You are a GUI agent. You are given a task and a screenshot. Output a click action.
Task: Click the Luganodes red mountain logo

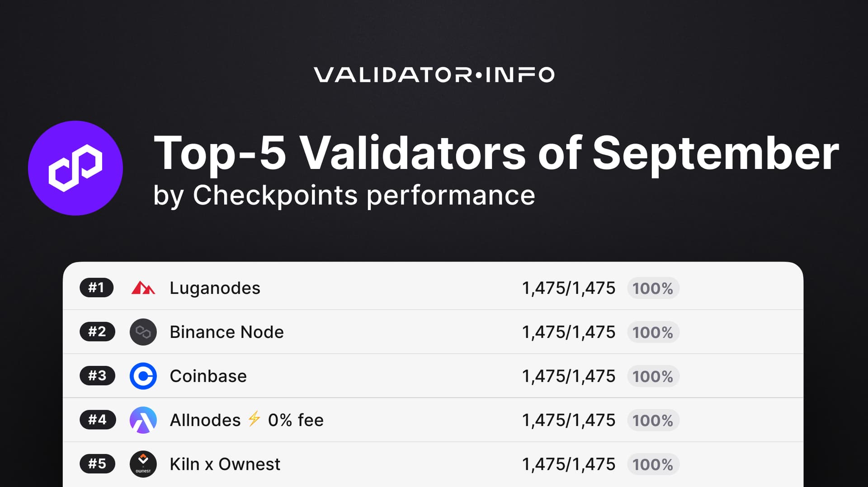pyautogui.click(x=143, y=288)
